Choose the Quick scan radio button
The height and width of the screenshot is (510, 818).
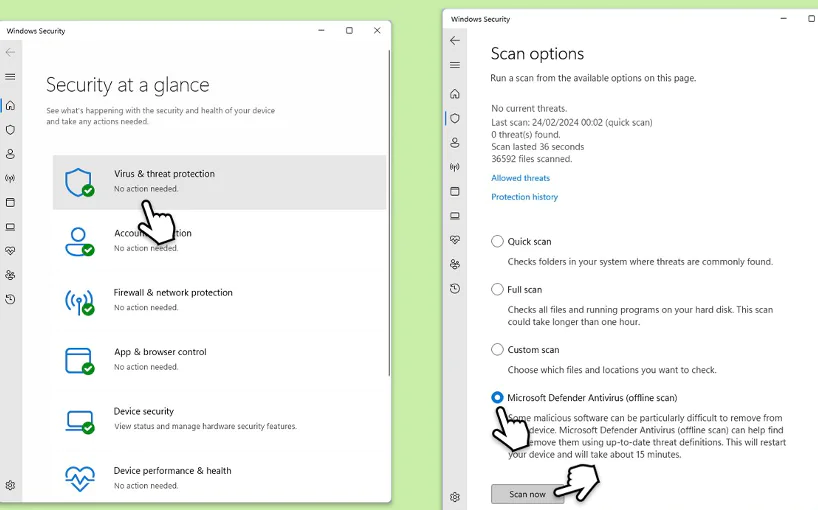pos(497,241)
